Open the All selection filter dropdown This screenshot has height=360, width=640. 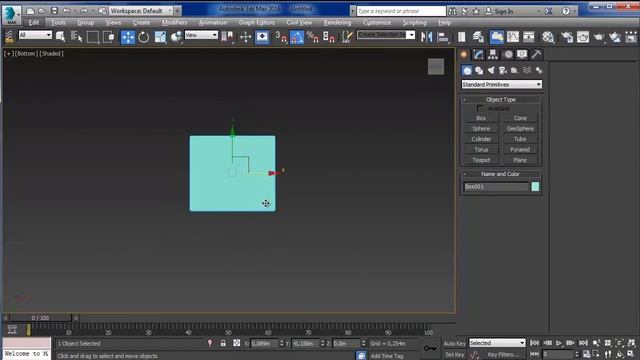[35, 35]
